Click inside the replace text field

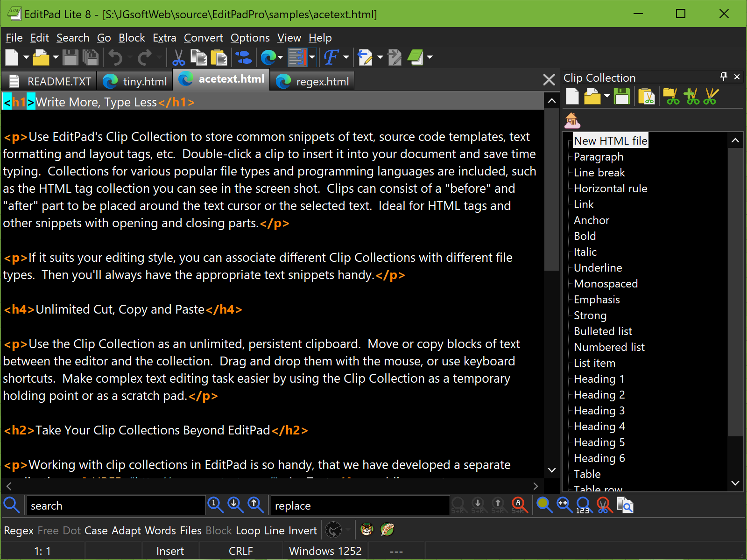360,505
